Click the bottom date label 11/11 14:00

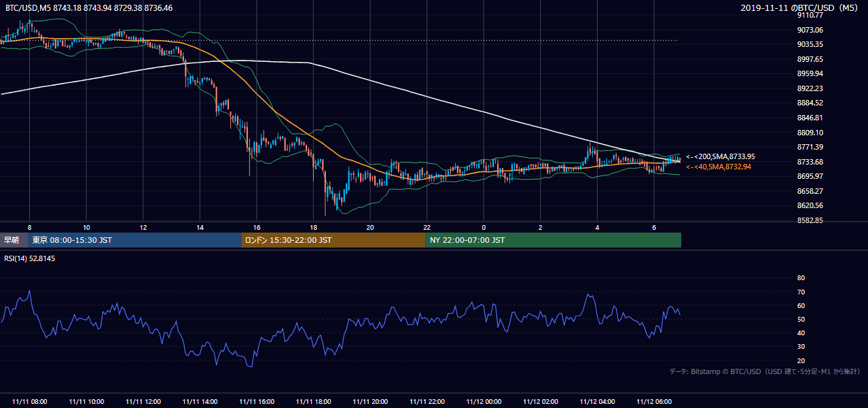pyautogui.click(x=200, y=402)
